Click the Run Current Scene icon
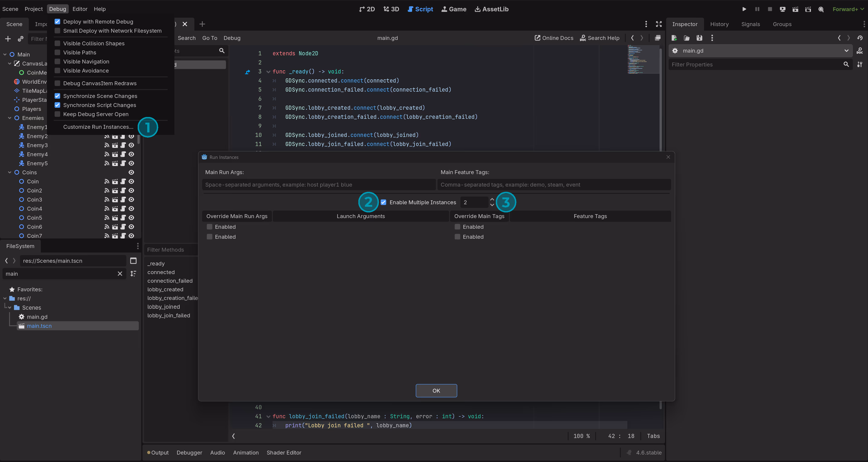868x462 pixels. [795, 9]
